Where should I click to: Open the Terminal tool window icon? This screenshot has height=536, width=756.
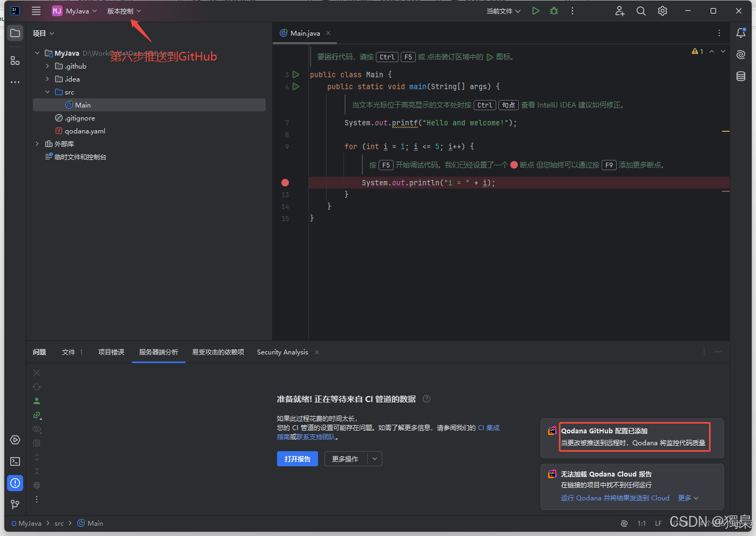pyautogui.click(x=15, y=461)
